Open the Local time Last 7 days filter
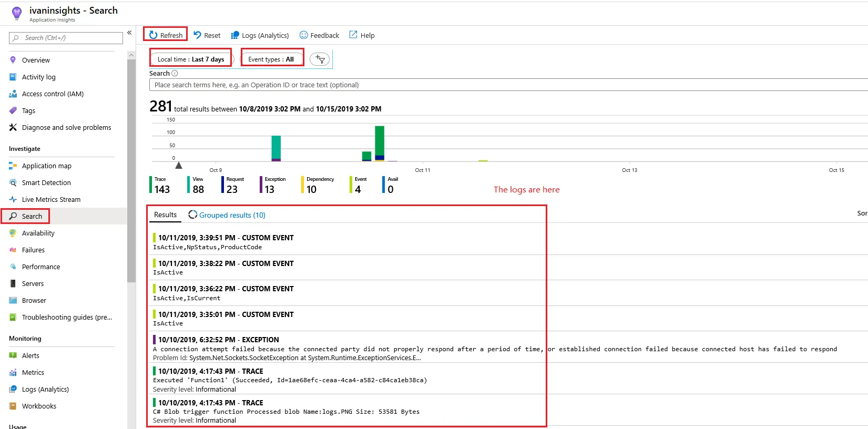The height and width of the screenshot is (429, 868). pyautogui.click(x=191, y=59)
